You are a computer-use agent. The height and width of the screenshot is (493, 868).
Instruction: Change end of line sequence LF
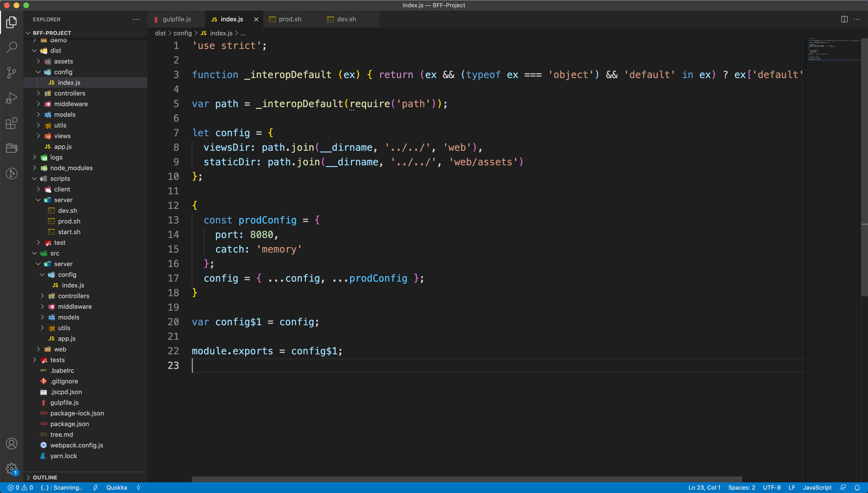pos(791,488)
